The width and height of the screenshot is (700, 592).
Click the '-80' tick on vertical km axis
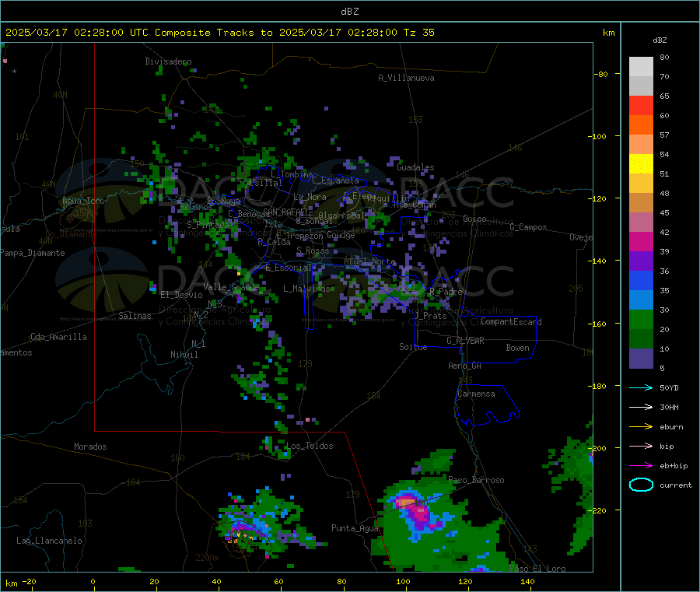click(x=600, y=74)
